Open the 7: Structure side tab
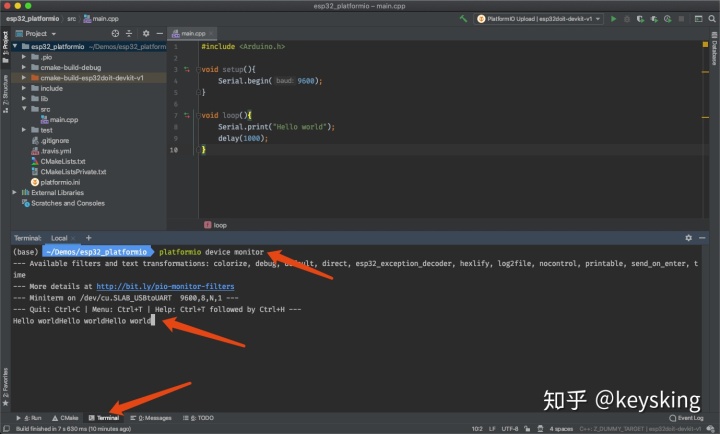The height and width of the screenshot is (434, 720). coord(6,94)
